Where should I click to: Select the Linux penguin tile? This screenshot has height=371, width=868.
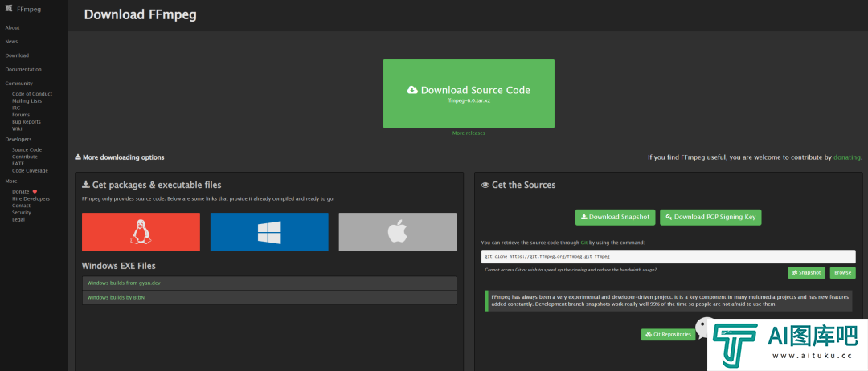point(141,232)
